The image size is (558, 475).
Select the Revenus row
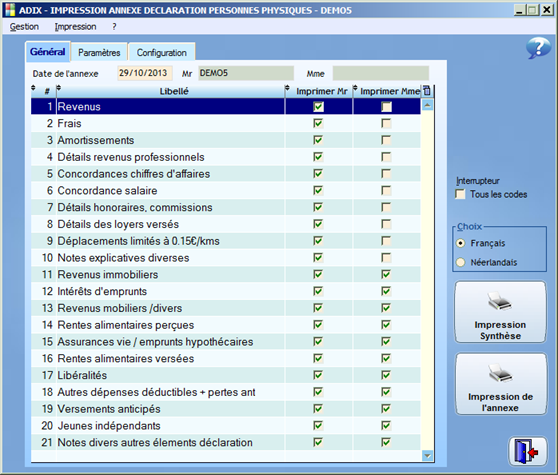226,107
